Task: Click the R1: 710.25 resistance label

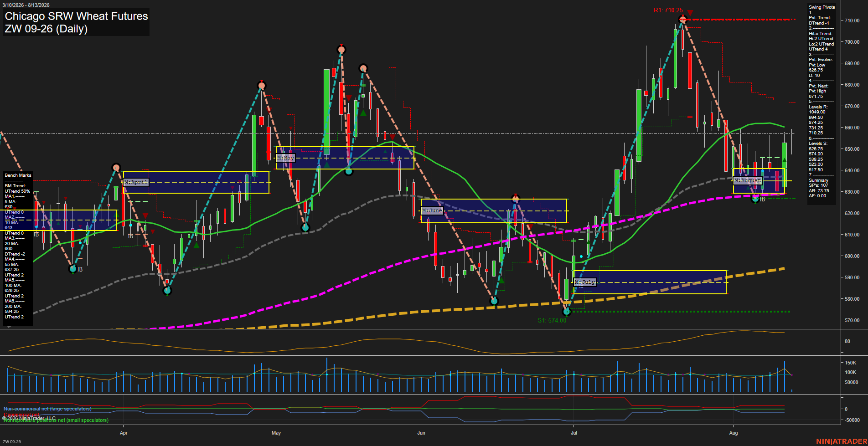Action: (x=668, y=10)
